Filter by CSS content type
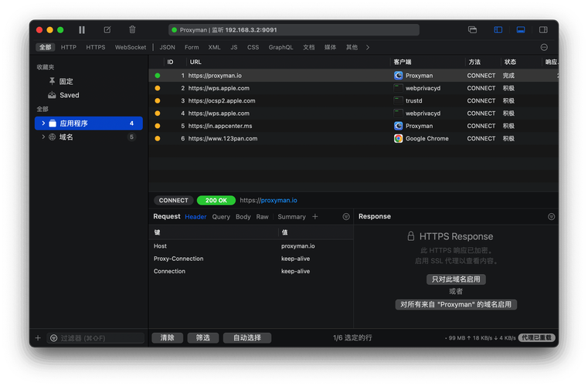 point(253,47)
